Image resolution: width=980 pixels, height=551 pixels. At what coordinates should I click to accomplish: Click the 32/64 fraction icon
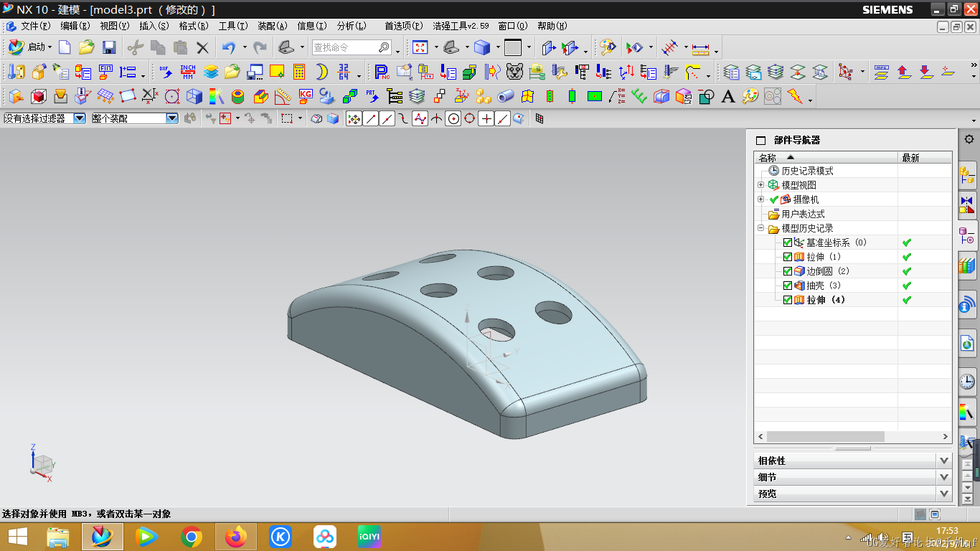tap(344, 72)
